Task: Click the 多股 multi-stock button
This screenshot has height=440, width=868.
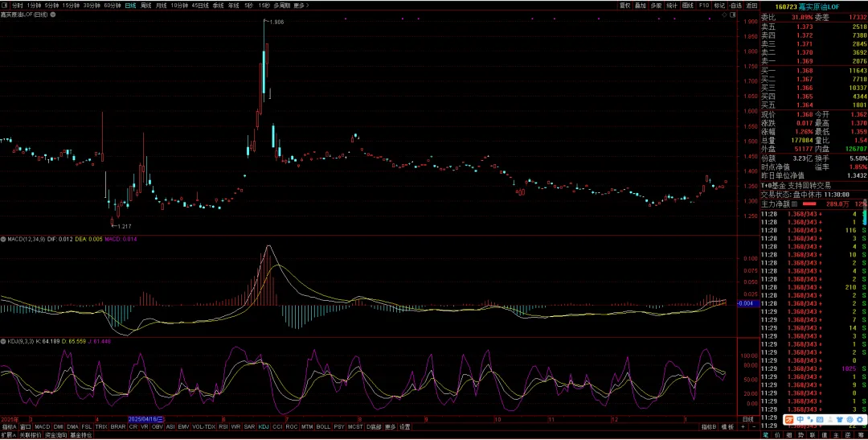Action: pyautogui.click(x=656, y=6)
